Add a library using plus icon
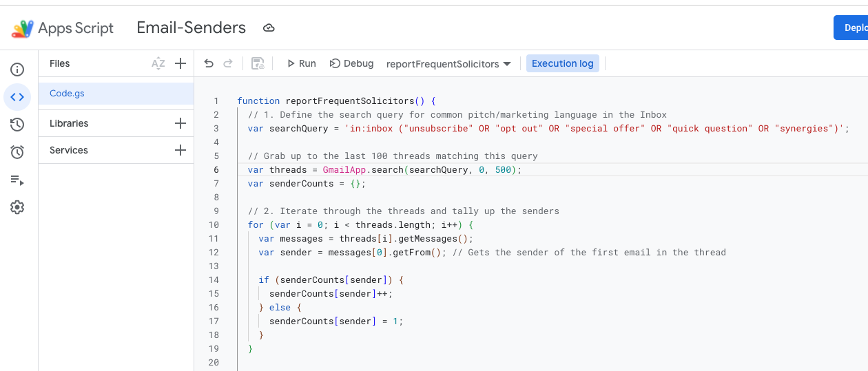The image size is (868, 371). (x=180, y=123)
